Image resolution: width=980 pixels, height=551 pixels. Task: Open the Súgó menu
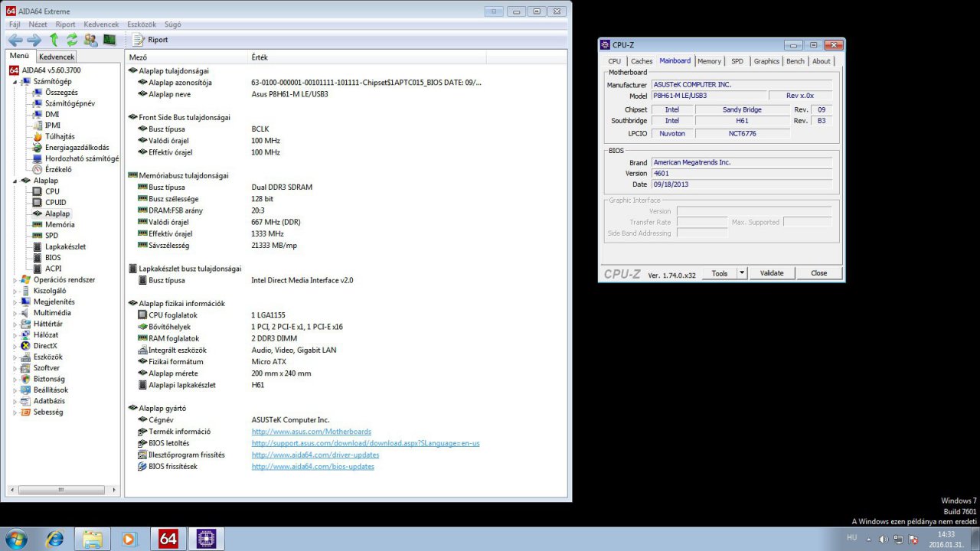[x=173, y=24]
